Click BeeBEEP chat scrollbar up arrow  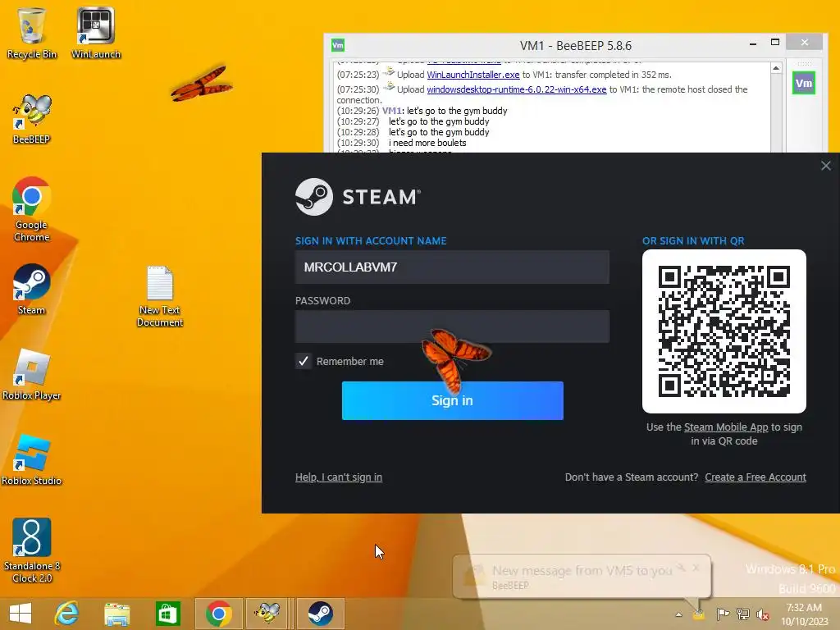[776, 68]
